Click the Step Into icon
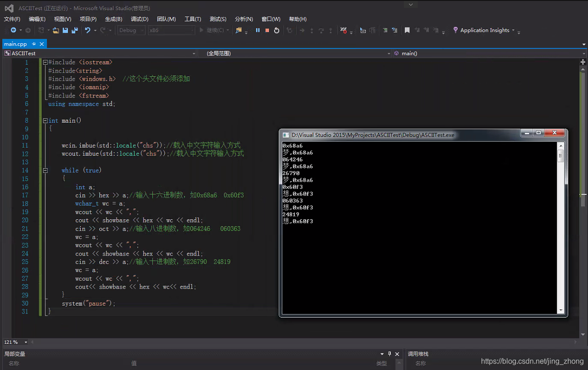The image size is (588, 370). tap(312, 30)
